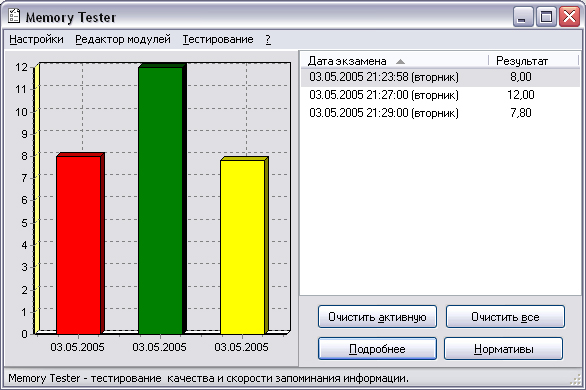This screenshot has height=390, width=586.
Task: Click the red bar in the chart
Action: pyautogui.click(x=80, y=244)
